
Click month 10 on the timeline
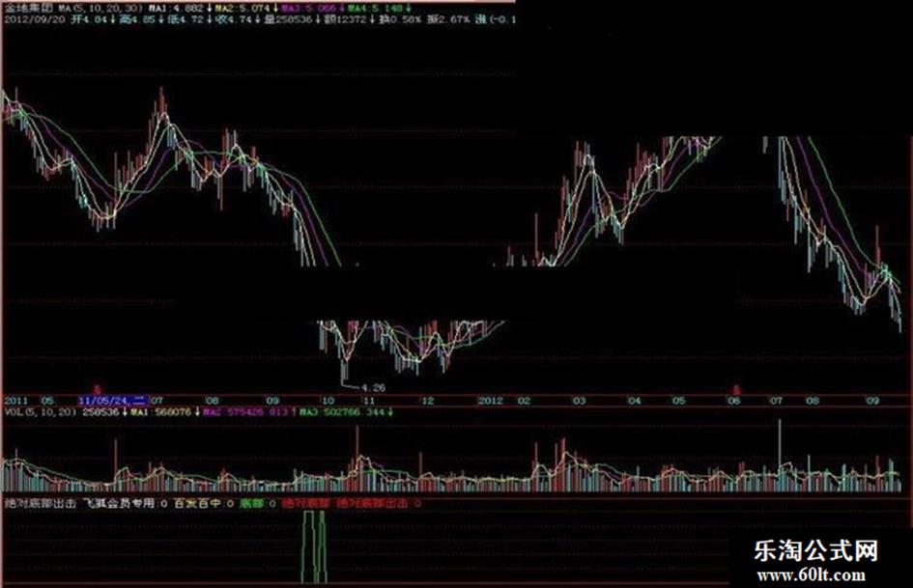[x=328, y=401]
